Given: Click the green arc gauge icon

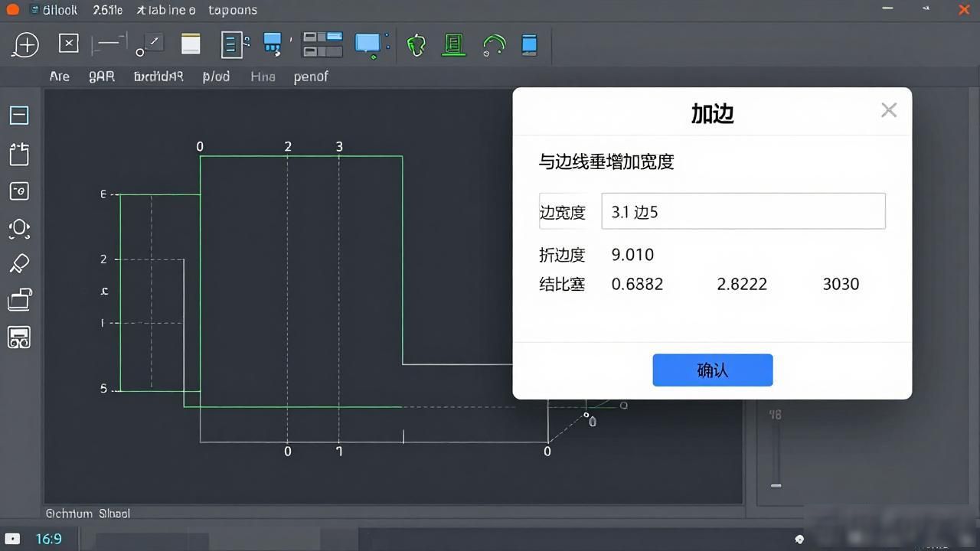Looking at the screenshot, I should (x=495, y=45).
